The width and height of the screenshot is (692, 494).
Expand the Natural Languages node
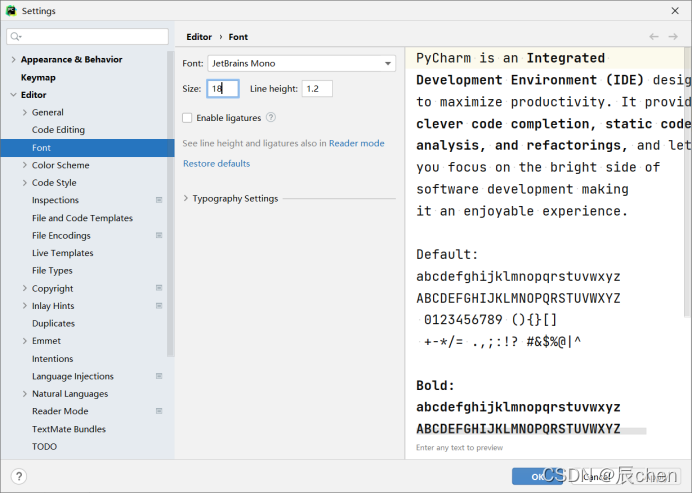[x=25, y=394]
